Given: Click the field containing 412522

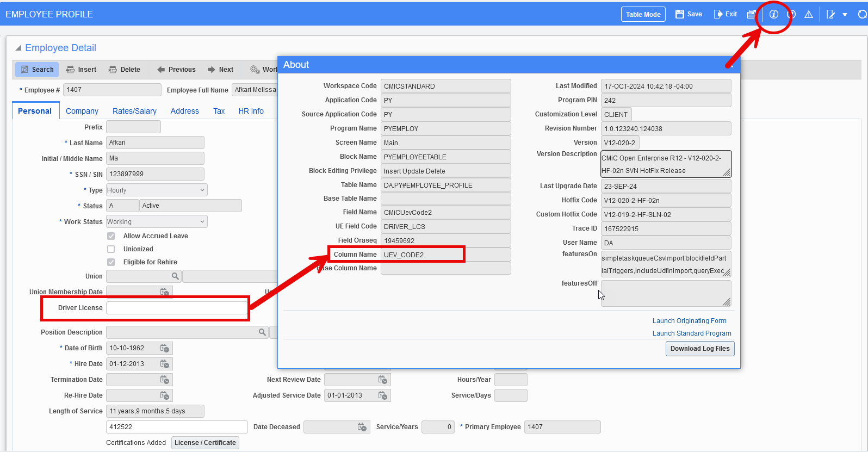Looking at the screenshot, I should coord(177,427).
